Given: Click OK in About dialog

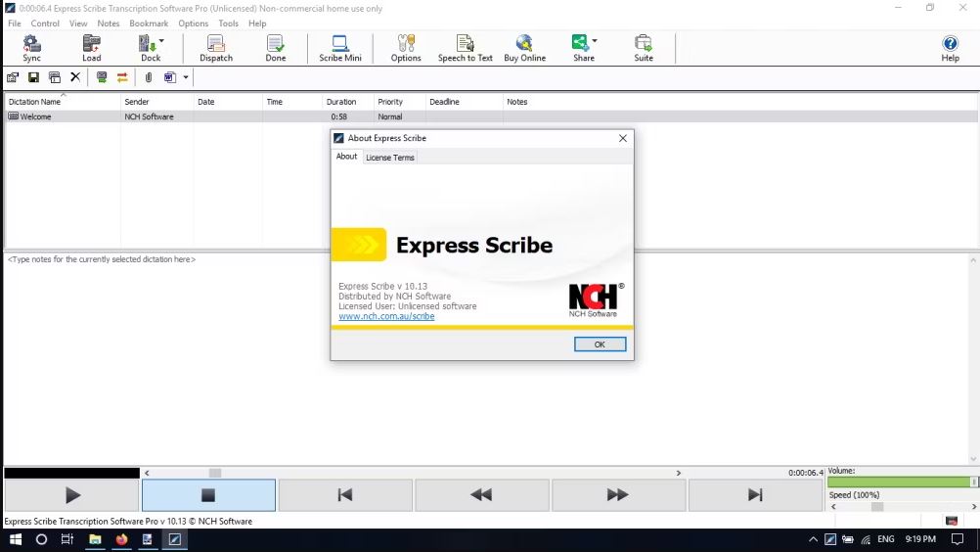Looking at the screenshot, I should click(600, 345).
